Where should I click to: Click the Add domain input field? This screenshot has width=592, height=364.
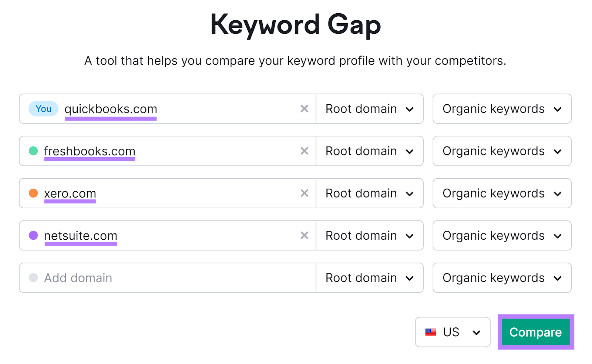(148, 277)
